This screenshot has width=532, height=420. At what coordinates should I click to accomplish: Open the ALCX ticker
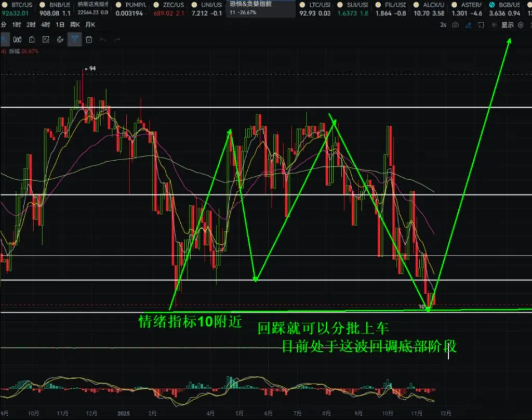[x=429, y=9]
